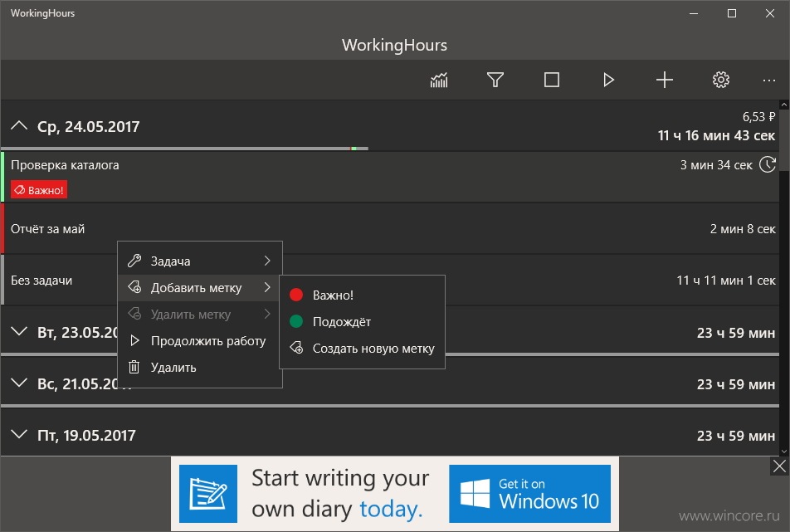Select the Без задачи entry
790x532 pixels.
coord(390,280)
